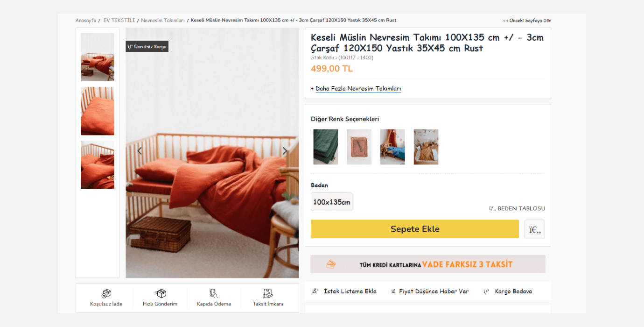Open EV TEKSTİLİ breadcrumb category
The height and width of the screenshot is (327, 644).
tap(119, 21)
